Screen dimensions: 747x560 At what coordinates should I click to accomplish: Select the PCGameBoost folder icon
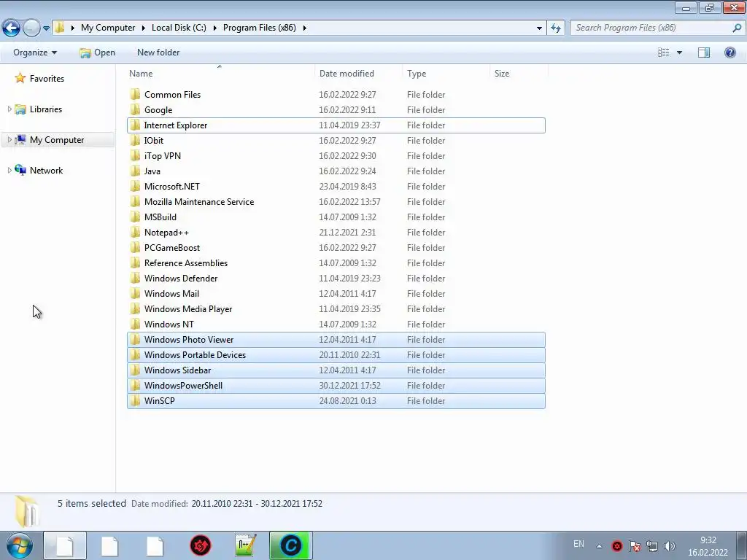[135, 247]
